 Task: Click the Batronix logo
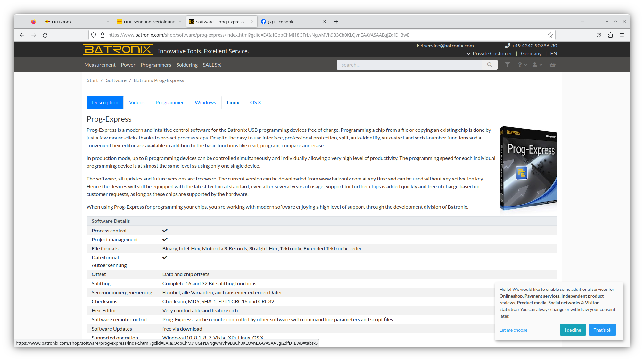[118, 49]
